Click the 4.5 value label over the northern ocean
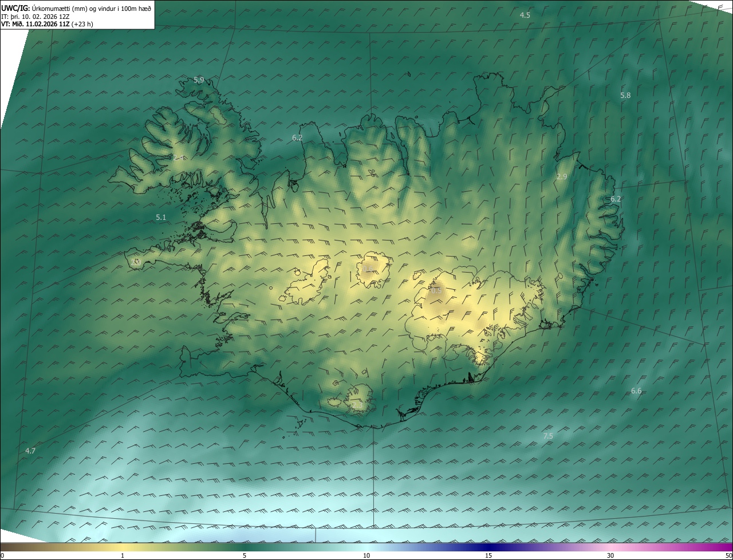The image size is (733, 560). (525, 15)
